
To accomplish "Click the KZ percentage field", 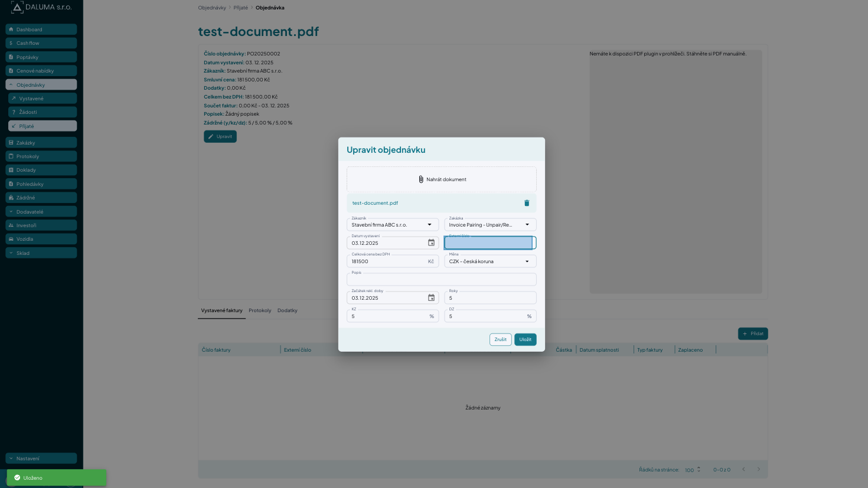I will coord(393,316).
